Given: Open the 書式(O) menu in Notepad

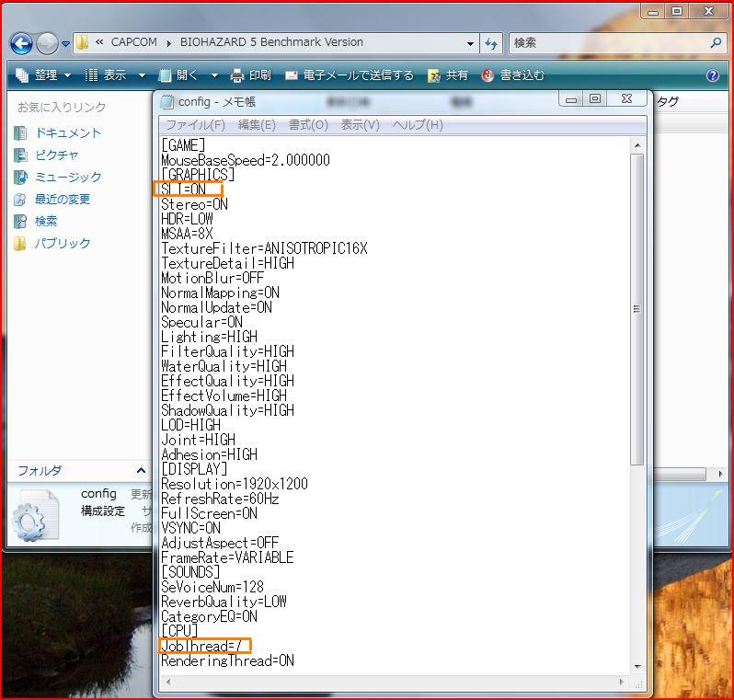Looking at the screenshot, I should click(308, 125).
